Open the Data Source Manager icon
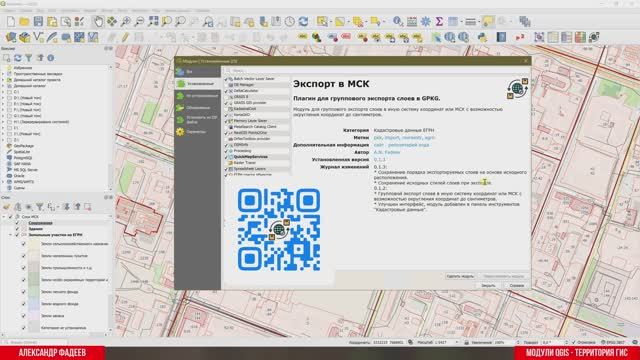 coord(11,38)
